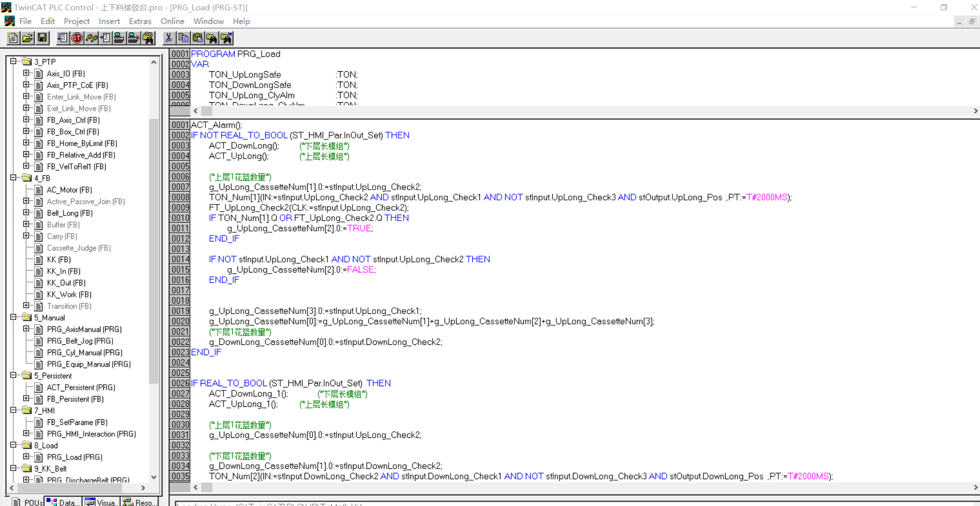Viewport: 980px width, 506px height.
Task: Click the Global search binoculars-folder icon
Action: click(148, 38)
